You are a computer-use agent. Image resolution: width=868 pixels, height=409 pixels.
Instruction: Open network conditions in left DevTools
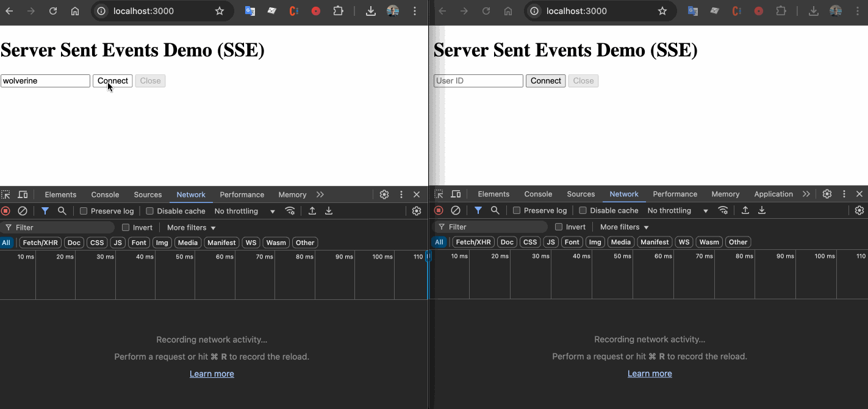pos(290,211)
